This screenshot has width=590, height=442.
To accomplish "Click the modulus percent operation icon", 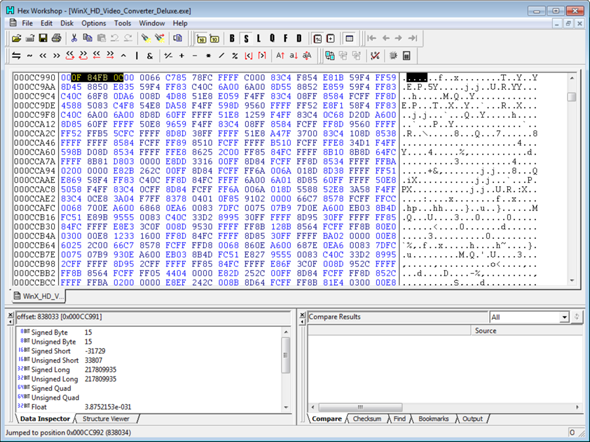I will (235, 56).
